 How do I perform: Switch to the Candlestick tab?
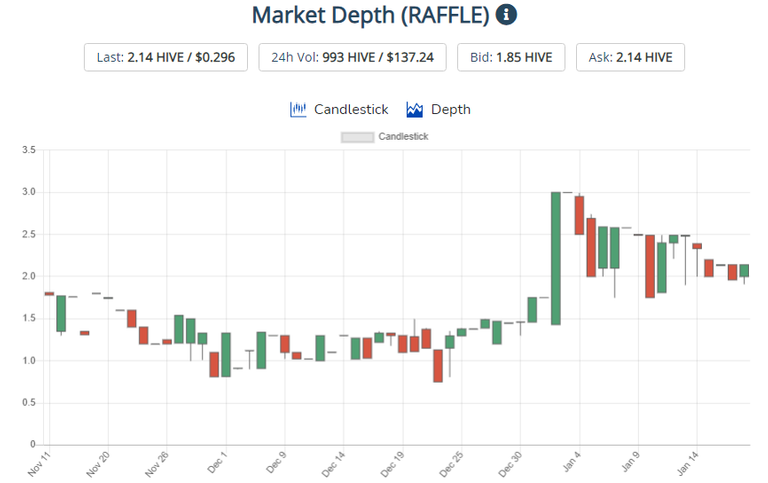coord(338,109)
